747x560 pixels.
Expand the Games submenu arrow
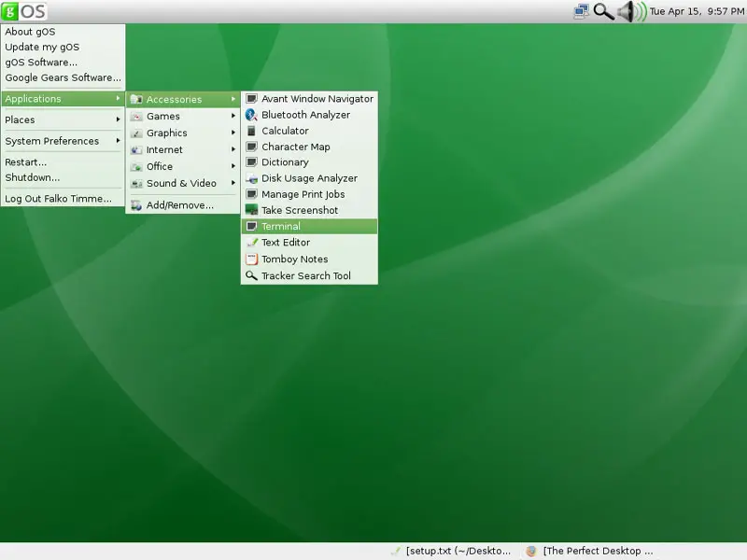point(233,116)
